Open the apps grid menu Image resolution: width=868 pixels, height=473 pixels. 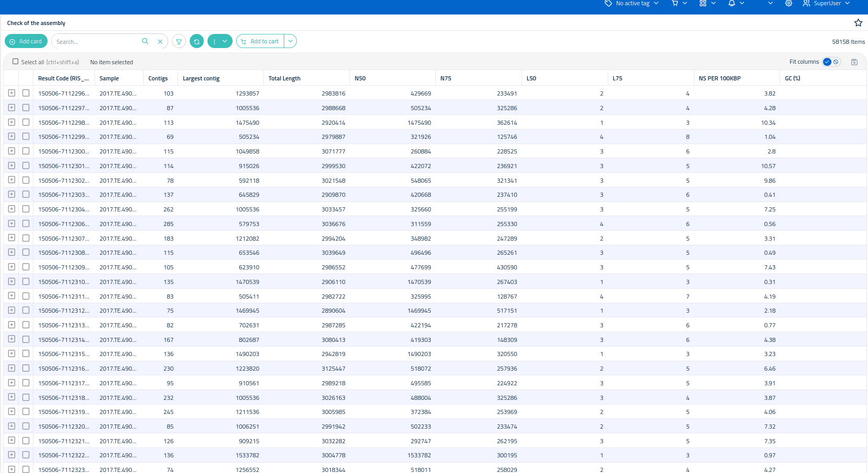[703, 3]
